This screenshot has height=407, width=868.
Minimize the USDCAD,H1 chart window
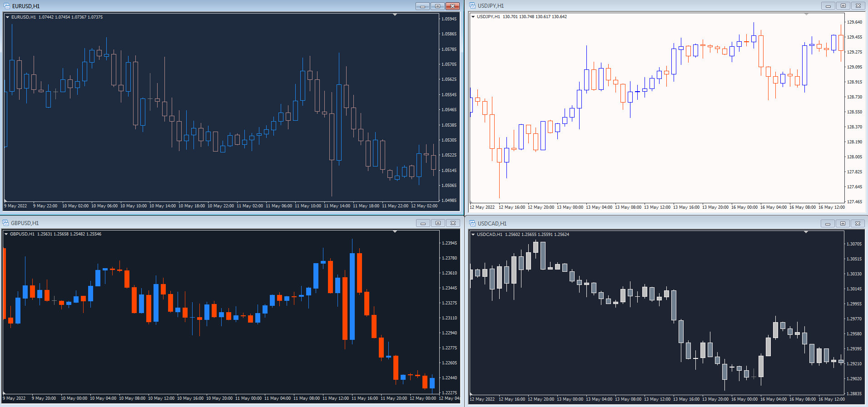828,223
